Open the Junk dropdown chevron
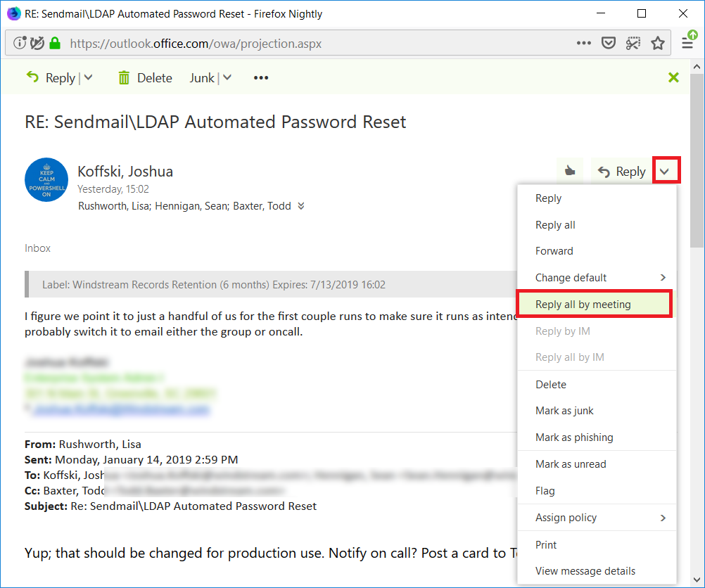This screenshot has width=705, height=588. [227, 77]
